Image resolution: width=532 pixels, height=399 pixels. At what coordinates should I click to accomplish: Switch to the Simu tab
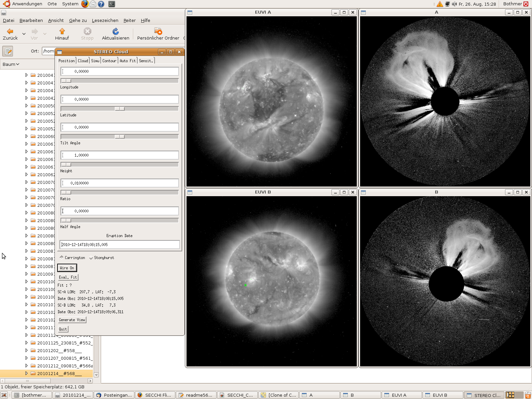pyautogui.click(x=95, y=61)
